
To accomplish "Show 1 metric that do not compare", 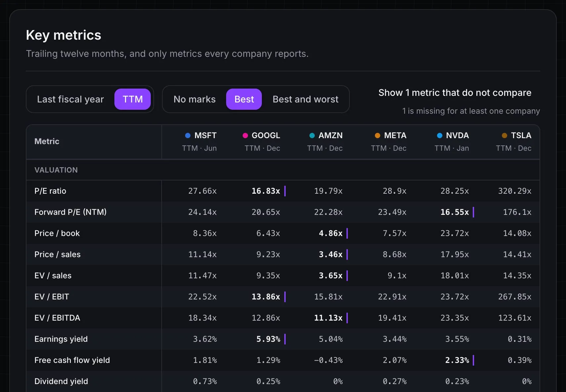I will click(455, 93).
